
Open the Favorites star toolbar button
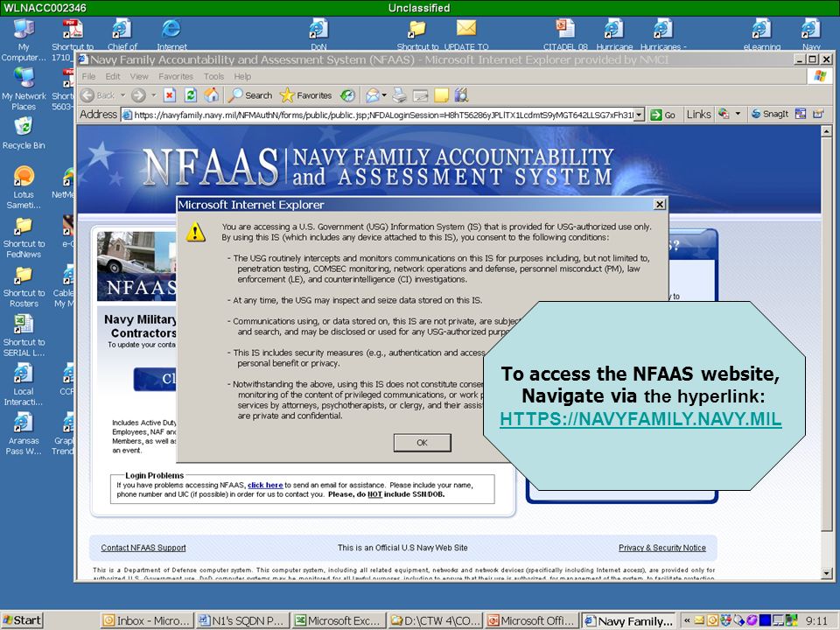306,95
